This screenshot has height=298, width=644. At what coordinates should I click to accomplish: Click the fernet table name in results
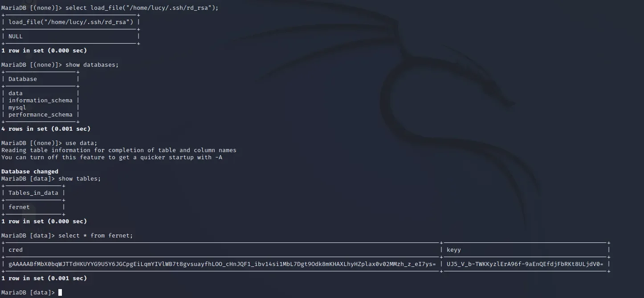(19, 207)
